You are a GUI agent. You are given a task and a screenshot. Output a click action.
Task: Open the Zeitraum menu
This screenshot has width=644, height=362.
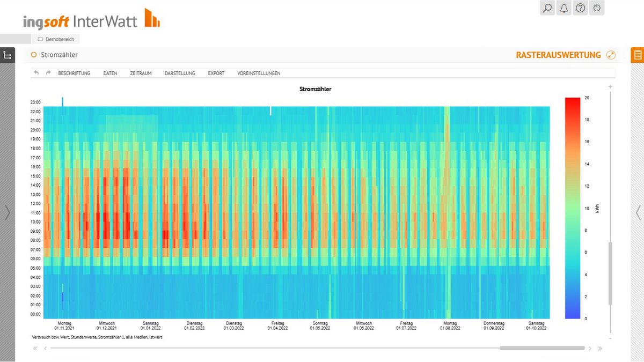[141, 73]
